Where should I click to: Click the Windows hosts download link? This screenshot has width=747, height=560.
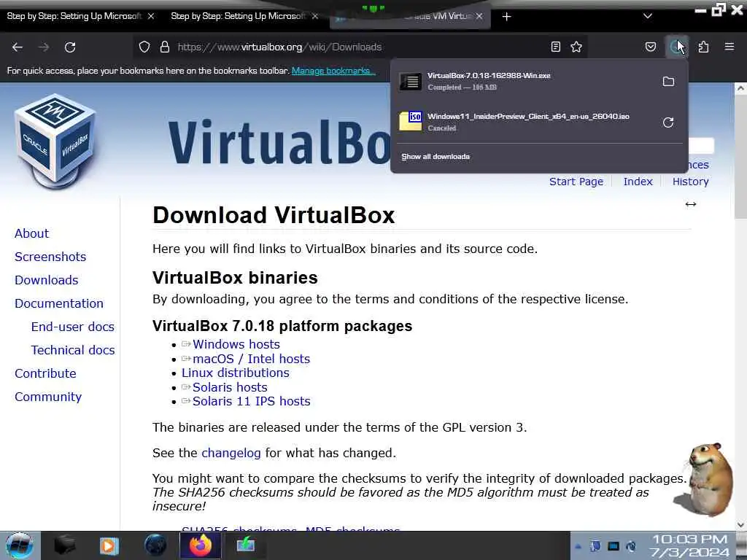coord(236,344)
